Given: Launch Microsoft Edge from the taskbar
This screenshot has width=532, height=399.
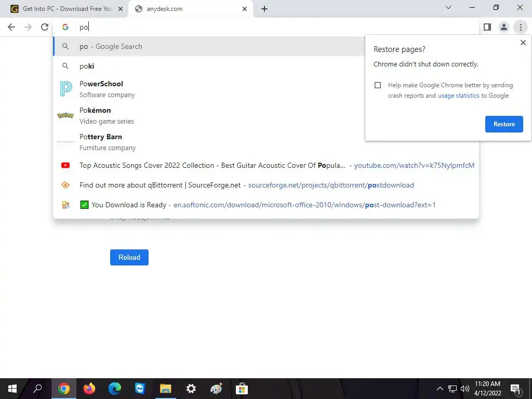Looking at the screenshot, I should click(x=115, y=389).
